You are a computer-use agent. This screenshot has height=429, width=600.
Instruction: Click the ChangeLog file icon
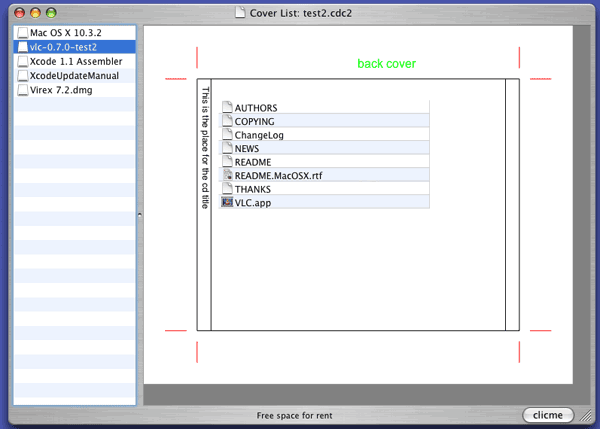(227, 134)
